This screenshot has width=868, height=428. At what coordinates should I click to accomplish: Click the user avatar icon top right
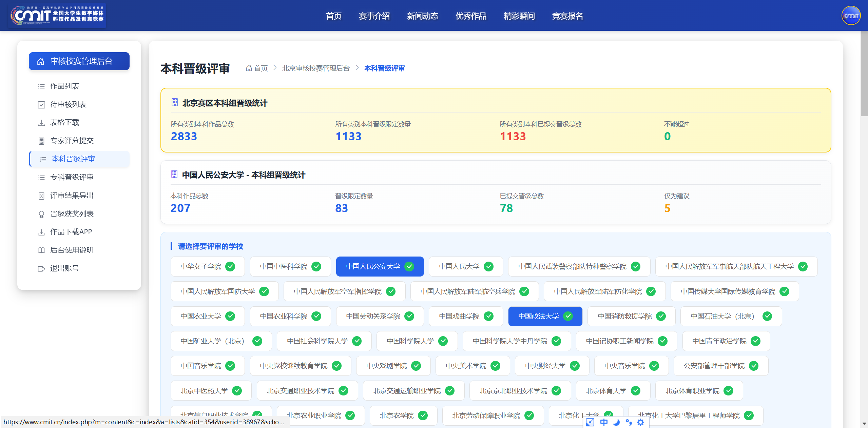[851, 16]
